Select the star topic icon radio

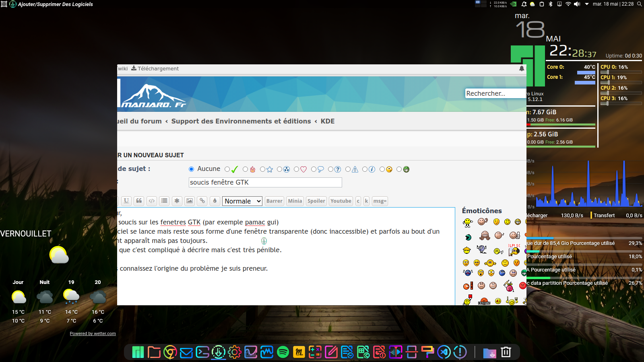click(262, 169)
